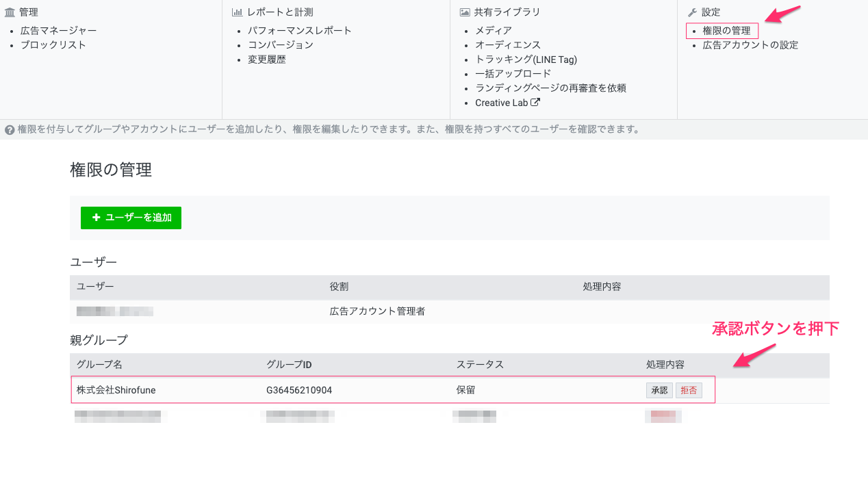
Task: Click the 役割 column header
Action: tap(339, 287)
